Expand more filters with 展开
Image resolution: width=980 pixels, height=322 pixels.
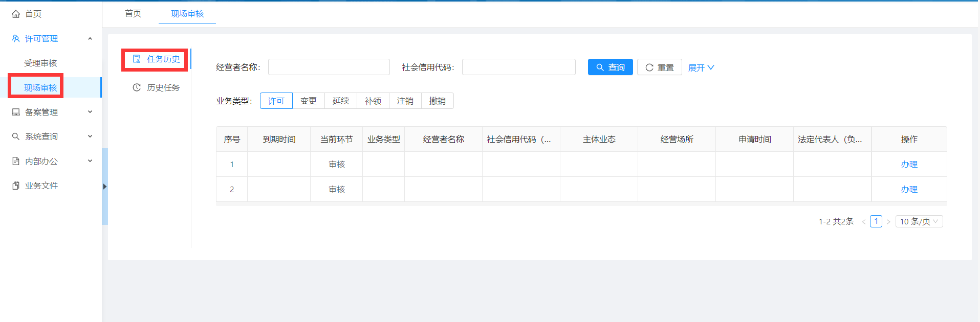pyautogui.click(x=701, y=67)
